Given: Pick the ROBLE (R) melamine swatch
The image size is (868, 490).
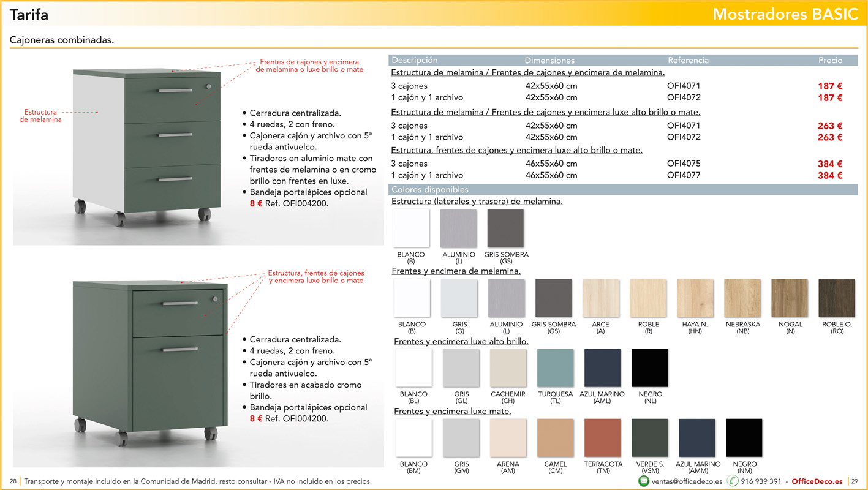Looking at the screenshot, I should point(648,298).
